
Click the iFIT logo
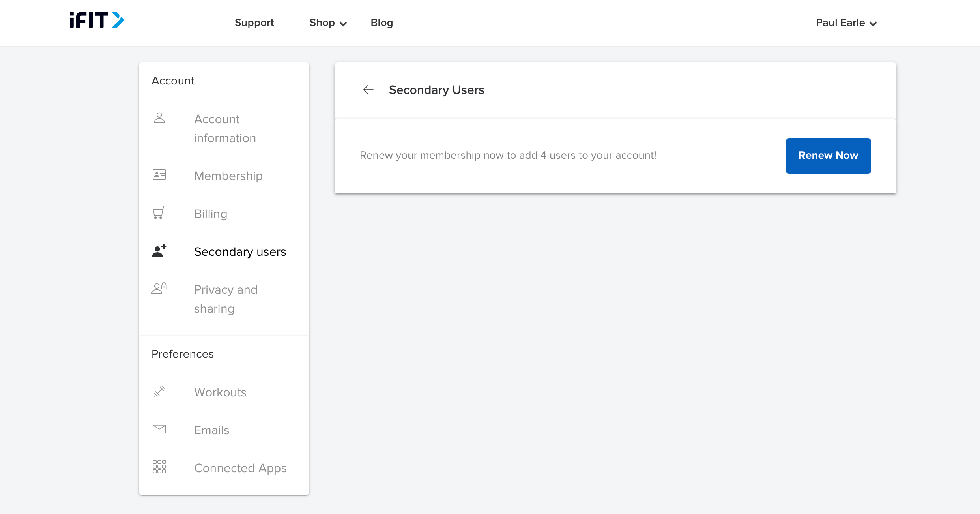[97, 21]
